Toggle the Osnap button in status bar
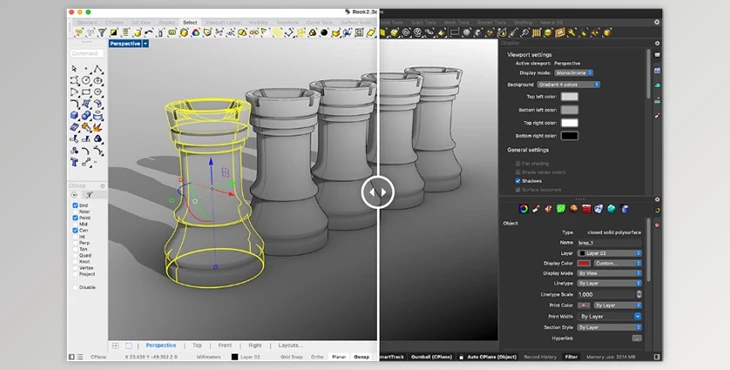The height and width of the screenshot is (370, 730). pos(361,357)
